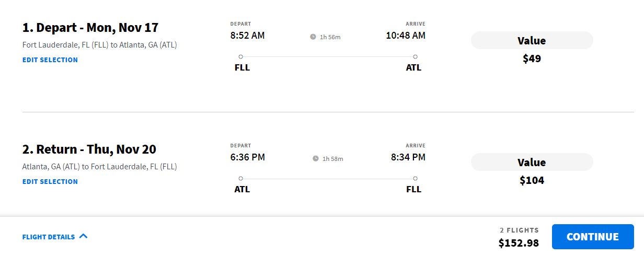Click the $49 departing fare price
The height and width of the screenshot is (255, 644).
[x=532, y=59]
